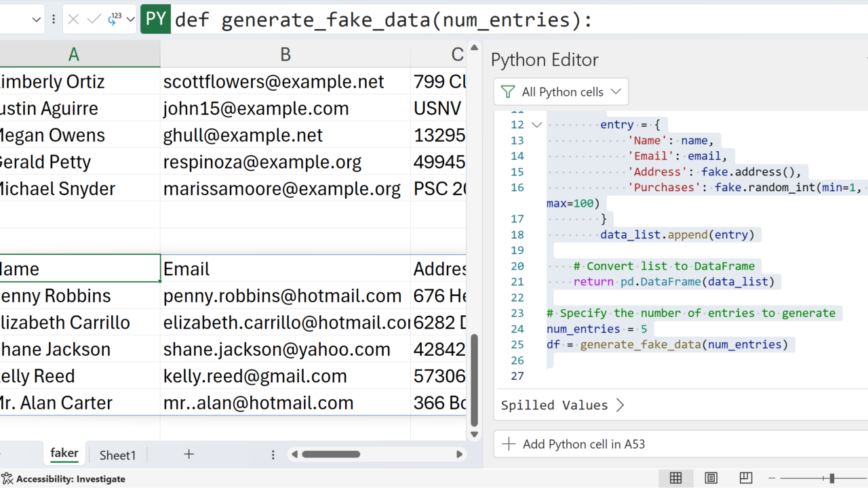Switch to Page Break Preview view
The height and width of the screenshot is (488, 868).
(746, 479)
